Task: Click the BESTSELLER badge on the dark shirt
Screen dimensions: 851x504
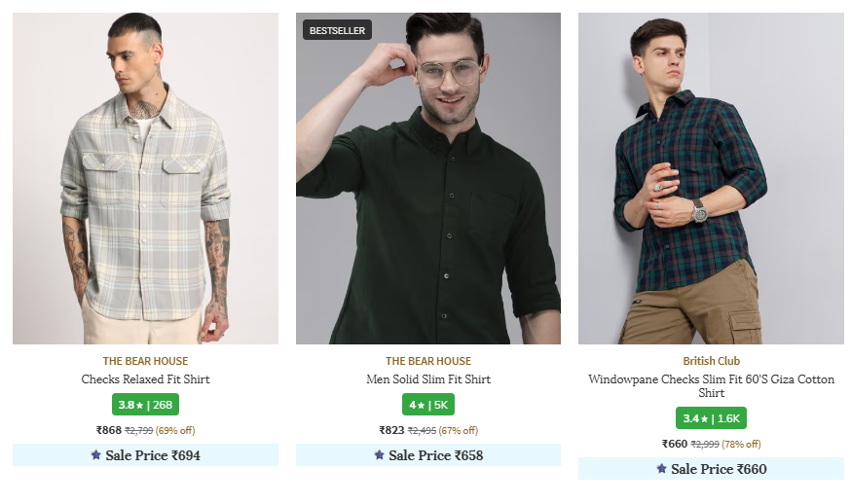Action: [x=337, y=31]
